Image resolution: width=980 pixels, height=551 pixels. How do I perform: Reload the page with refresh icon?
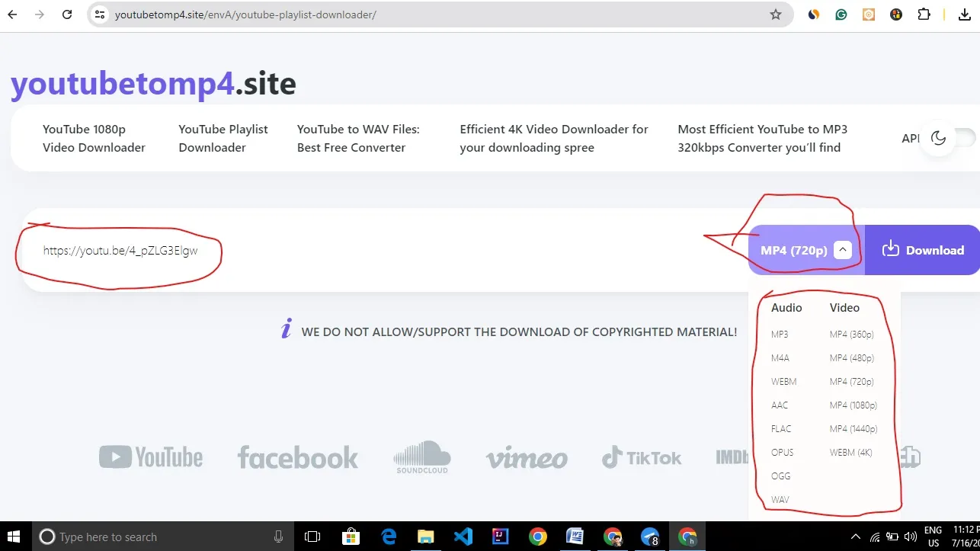pyautogui.click(x=67, y=14)
